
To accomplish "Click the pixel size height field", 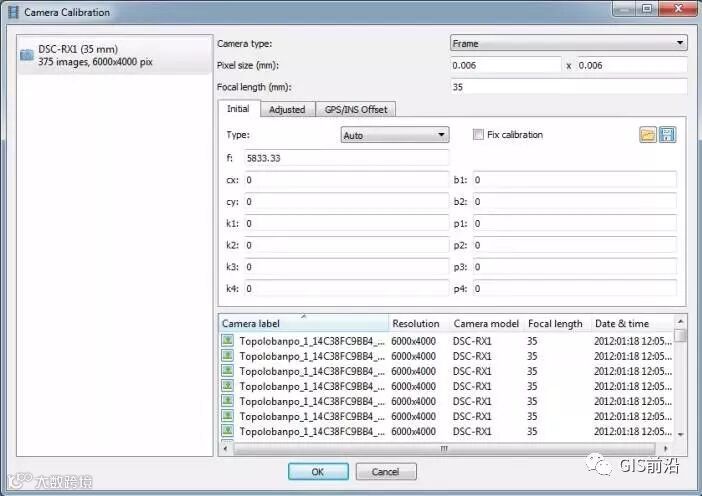I will [x=632, y=65].
